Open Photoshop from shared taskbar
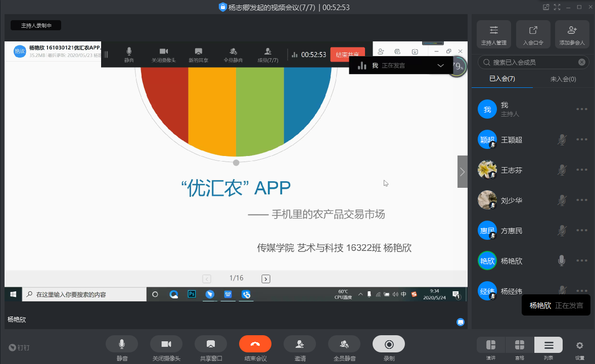 point(192,294)
